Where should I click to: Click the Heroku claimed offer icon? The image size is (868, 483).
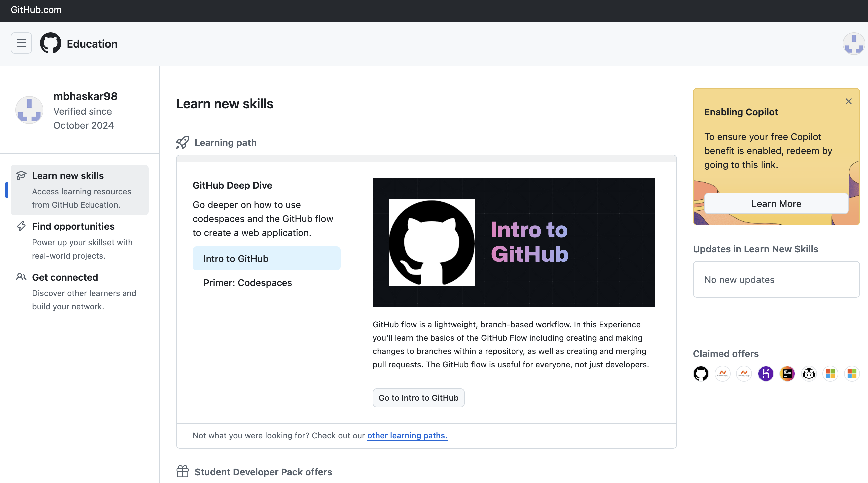click(x=766, y=373)
